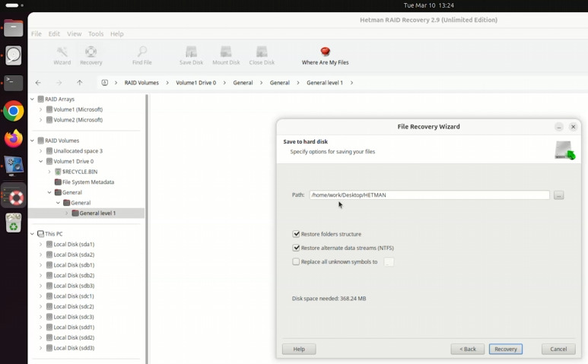Select Unallocated space 3
Viewport: 588px width, 364px height.
click(75, 151)
